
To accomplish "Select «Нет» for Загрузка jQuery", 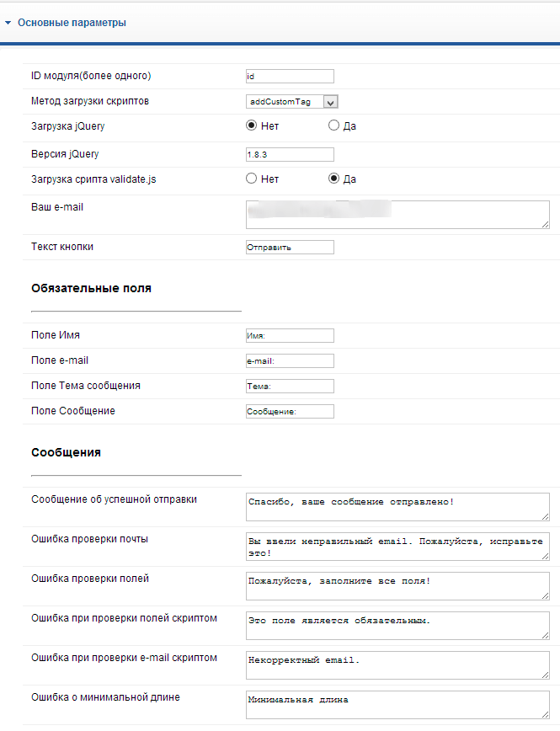I will [x=250, y=125].
